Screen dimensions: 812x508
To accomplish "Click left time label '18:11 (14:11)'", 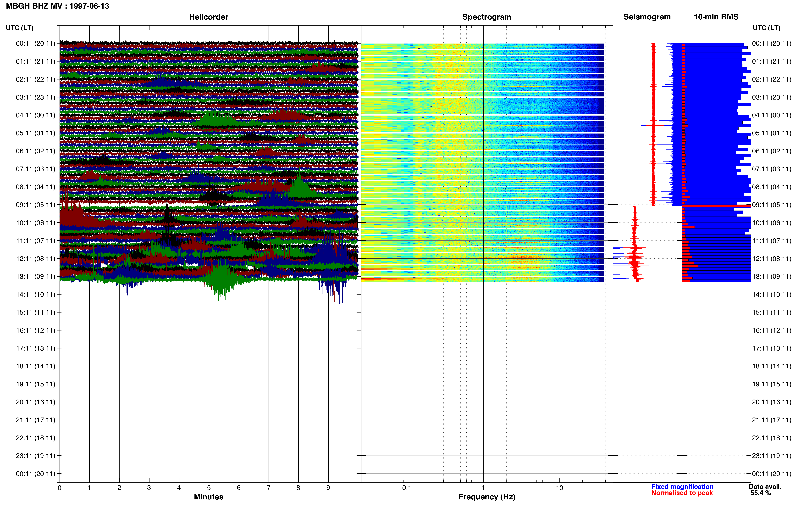I will click(x=36, y=366).
